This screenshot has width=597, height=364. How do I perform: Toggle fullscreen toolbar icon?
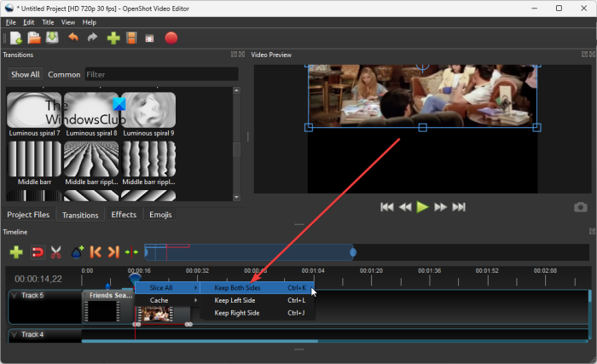click(149, 38)
